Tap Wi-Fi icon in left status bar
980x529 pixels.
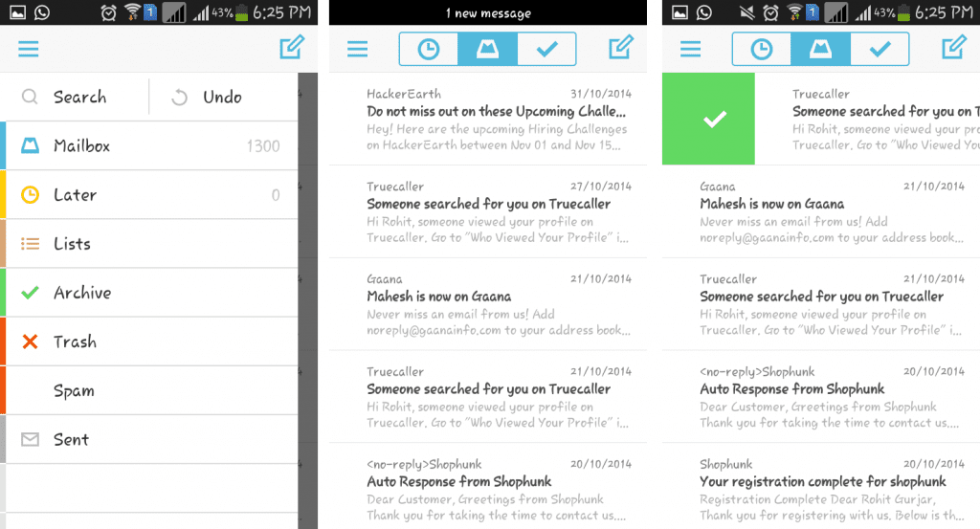coord(131,11)
